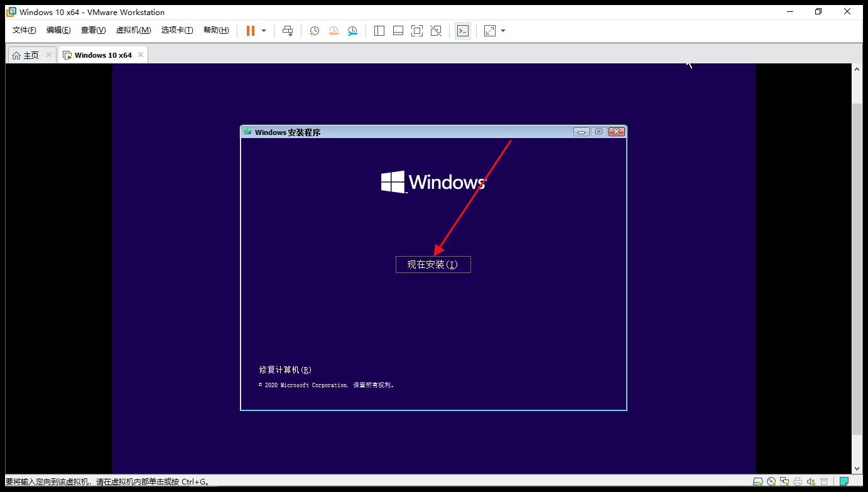
Task: Take a snapshot of the virtual machine
Action: (x=314, y=31)
